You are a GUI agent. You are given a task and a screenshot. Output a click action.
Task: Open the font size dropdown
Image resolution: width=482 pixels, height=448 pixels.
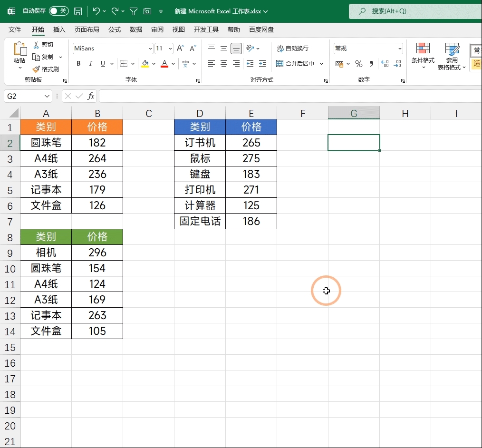click(170, 48)
